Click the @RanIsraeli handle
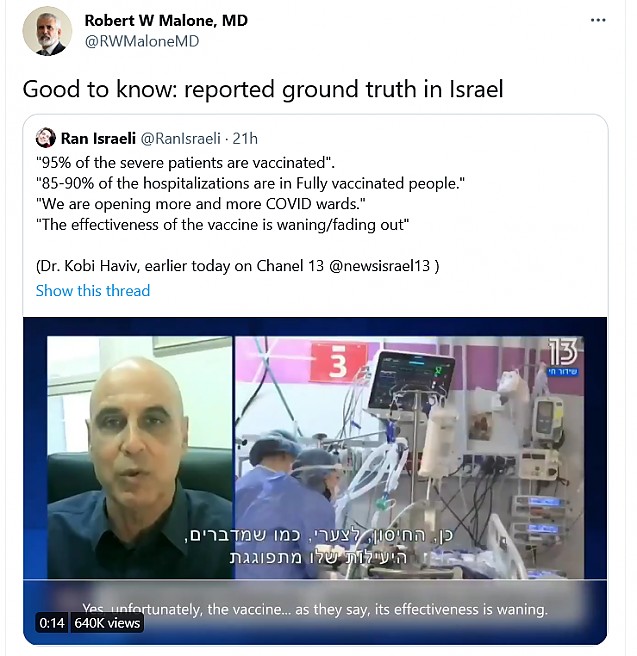The height and width of the screenshot is (656, 637). pyautogui.click(x=180, y=138)
